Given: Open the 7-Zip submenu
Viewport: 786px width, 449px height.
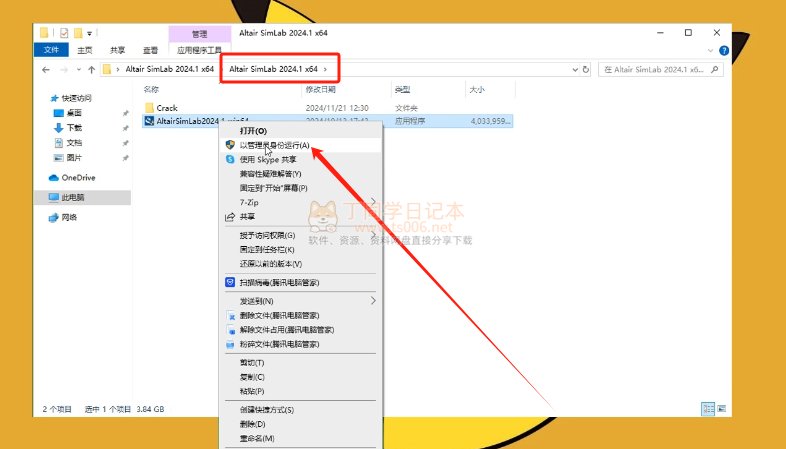Looking at the screenshot, I should [301, 202].
